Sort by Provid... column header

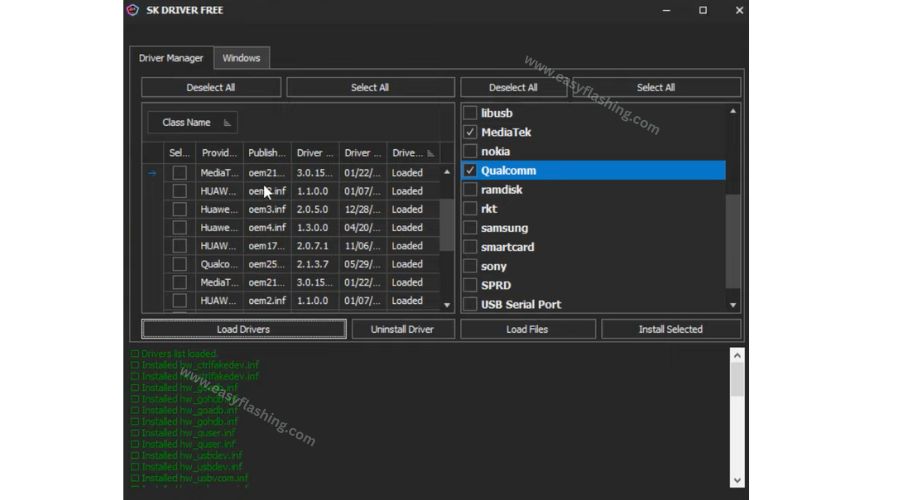click(219, 153)
